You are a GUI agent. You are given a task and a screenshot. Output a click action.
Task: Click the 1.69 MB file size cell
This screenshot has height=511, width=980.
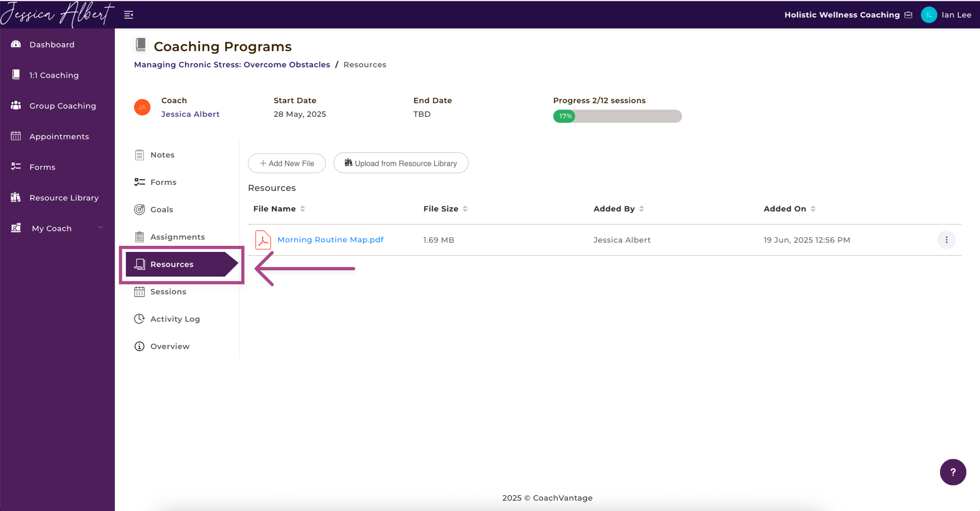coord(438,240)
